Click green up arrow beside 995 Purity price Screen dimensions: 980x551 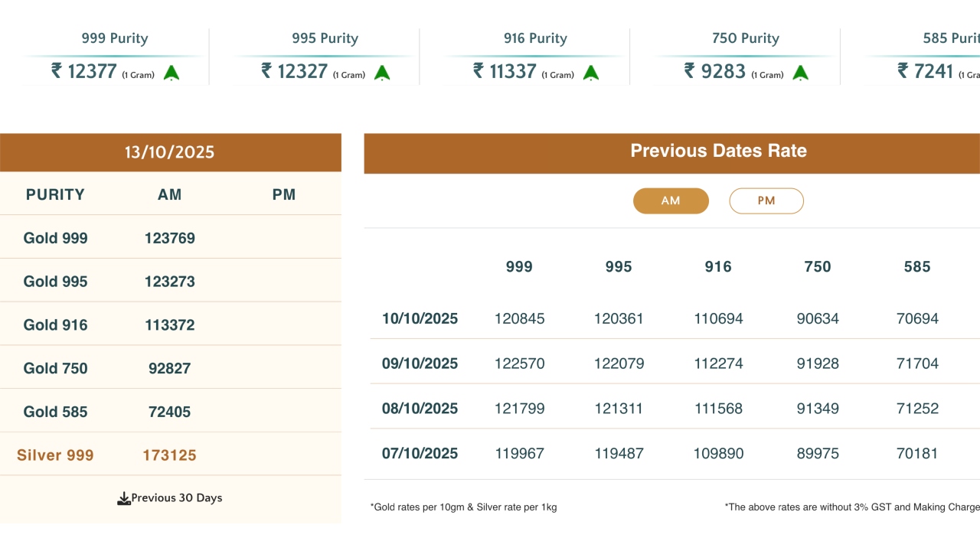[382, 73]
